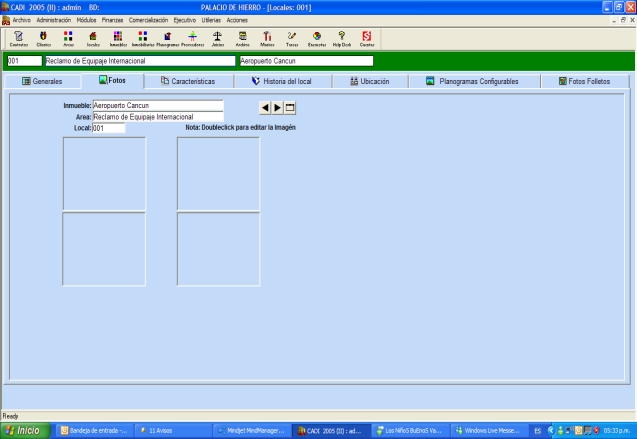Click the window button beside navigation arrows
Image resolution: width=637 pixels, height=439 pixels.
(x=290, y=107)
